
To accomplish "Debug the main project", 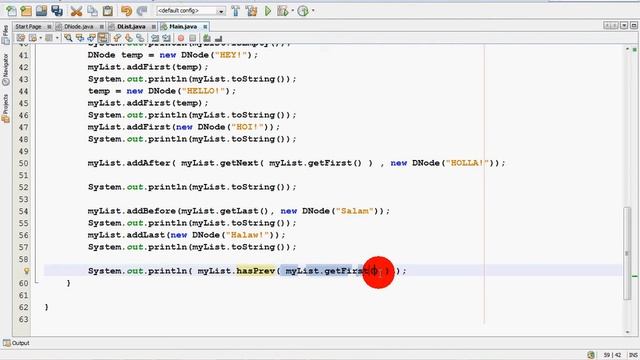I will 282,11.
